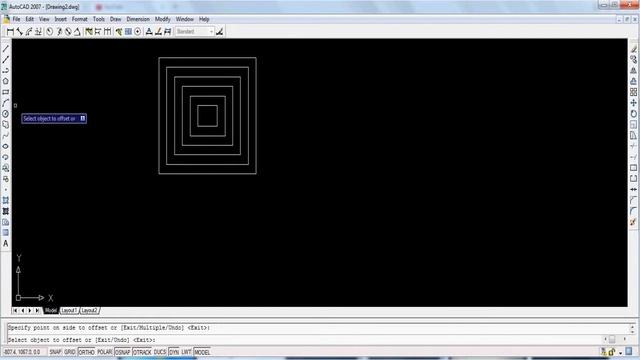Screen dimensions: 640x360
Task: Open the Modify menu
Action: click(162, 19)
